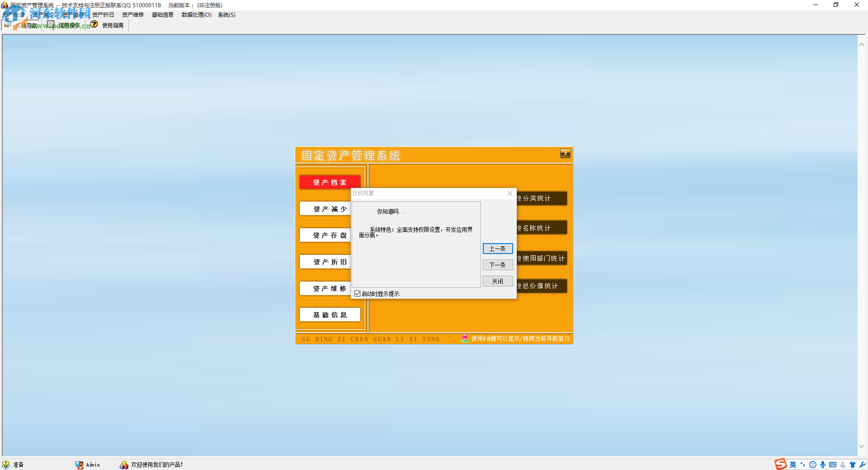
Task: Open the 基础信息 menu
Action: [x=163, y=15]
